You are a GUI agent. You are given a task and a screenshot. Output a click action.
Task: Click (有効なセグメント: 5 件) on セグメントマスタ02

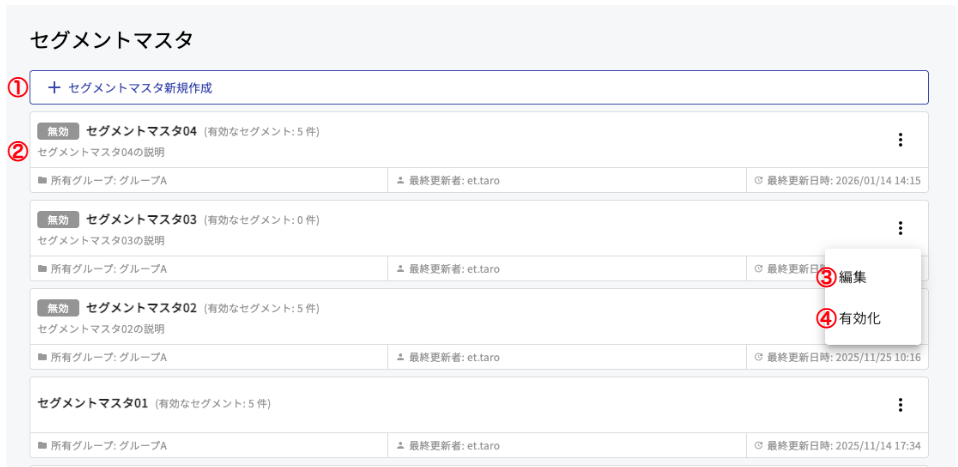(261, 309)
